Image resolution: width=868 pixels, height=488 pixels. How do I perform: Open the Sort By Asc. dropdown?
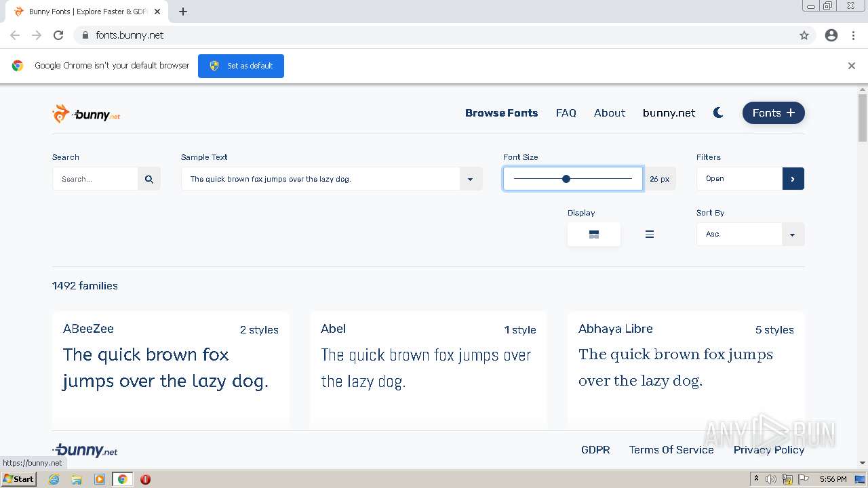coord(750,235)
